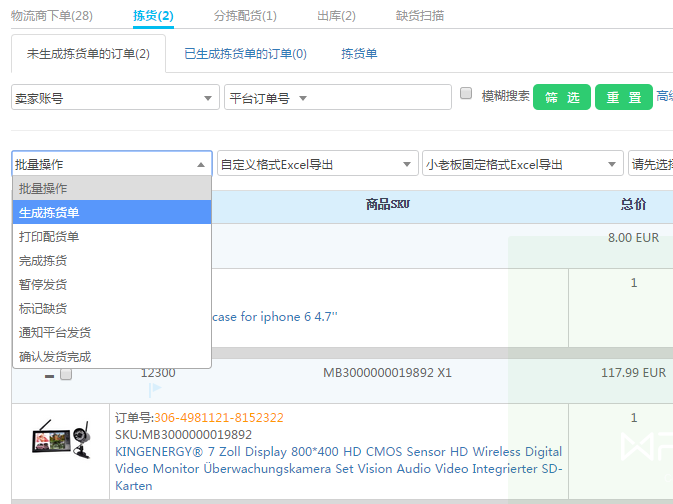Collapse order 12300 row with minus icon
Screen dimensions: 673x504
pyautogui.click(x=49, y=375)
